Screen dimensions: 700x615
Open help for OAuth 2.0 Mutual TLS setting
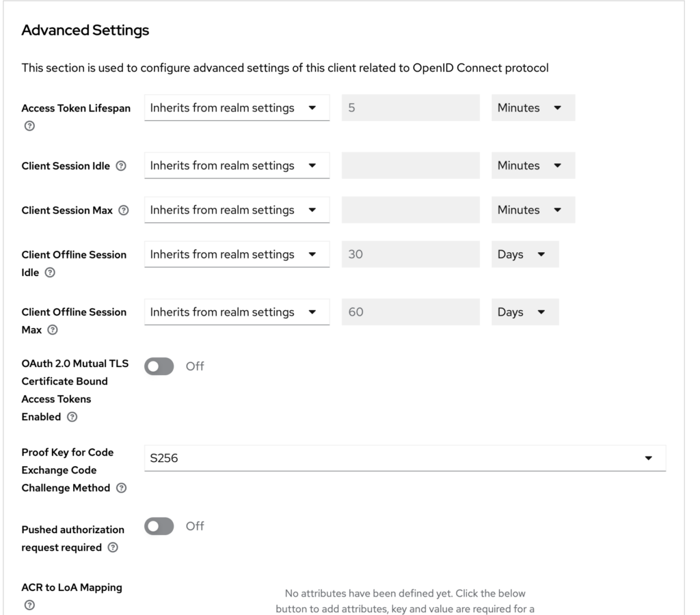(x=72, y=417)
